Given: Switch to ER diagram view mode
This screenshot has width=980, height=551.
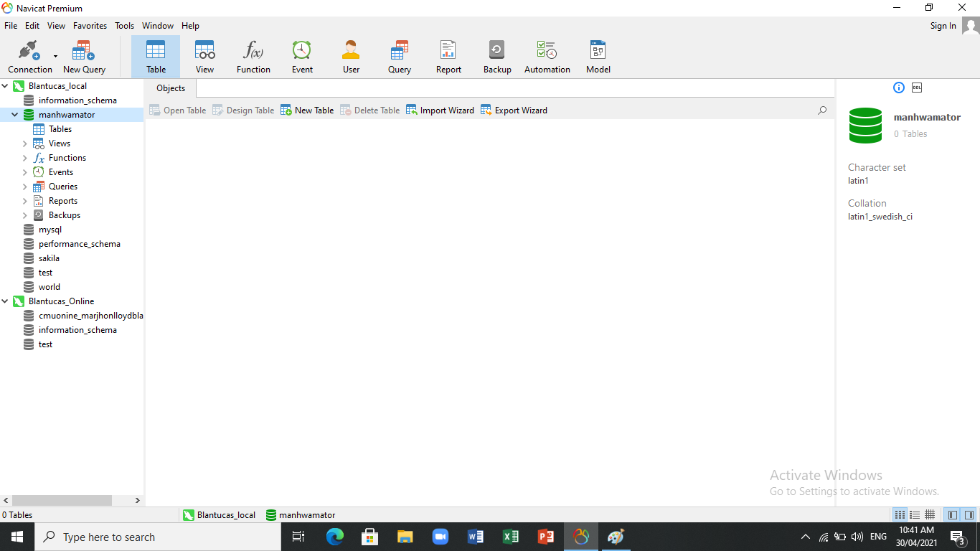Looking at the screenshot, I should pyautogui.click(x=930, y=515).
